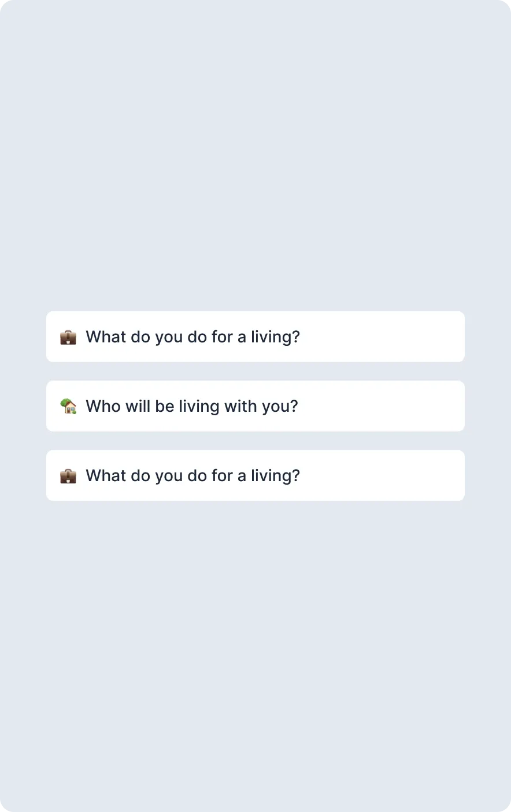Expand the first 'What do you do' question
511x812 pixels.
[x=255, y=337]
